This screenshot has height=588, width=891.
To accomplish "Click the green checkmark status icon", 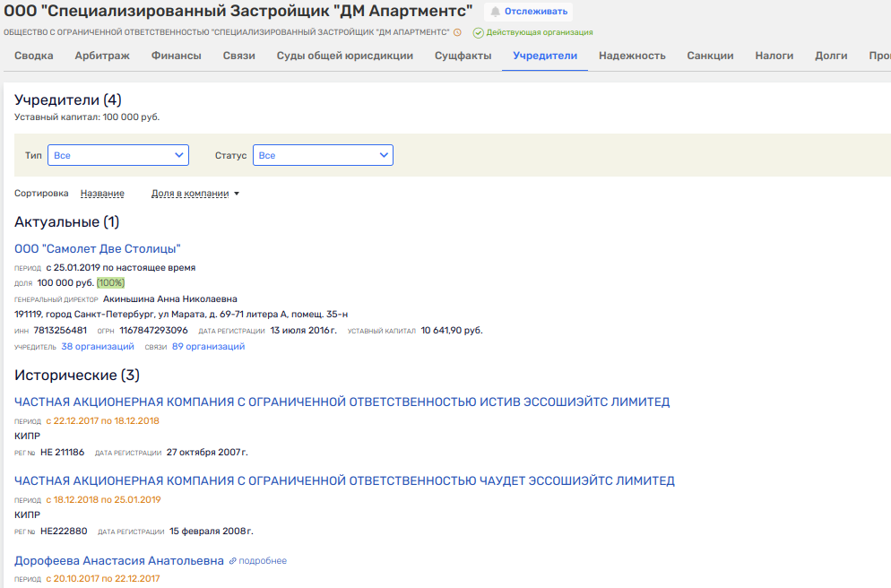I will [x=479, y=33].
